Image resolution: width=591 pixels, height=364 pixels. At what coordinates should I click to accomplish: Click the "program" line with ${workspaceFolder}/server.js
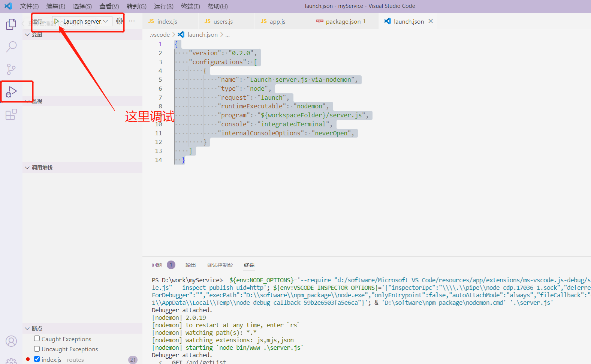coord(293,115)
